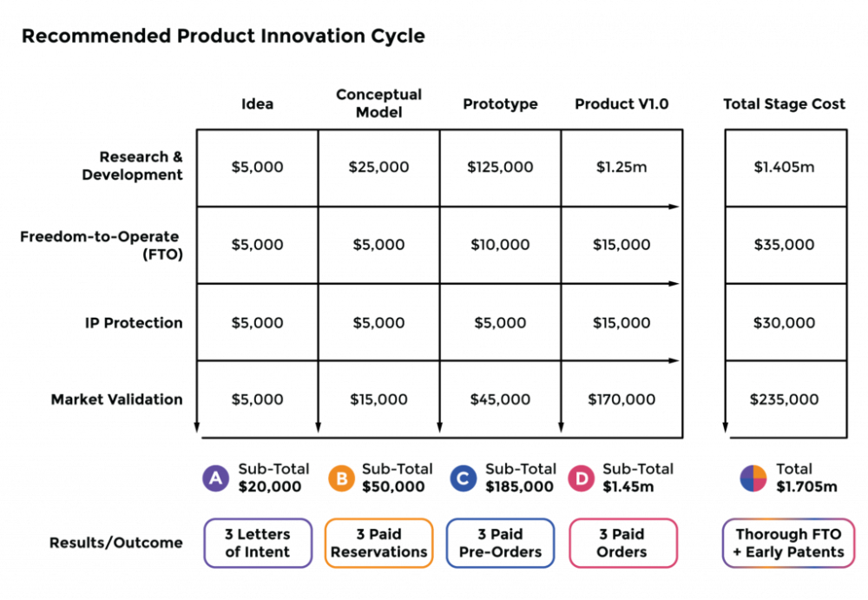Select the 3 Paid Reservations box

tap(378, 544)
